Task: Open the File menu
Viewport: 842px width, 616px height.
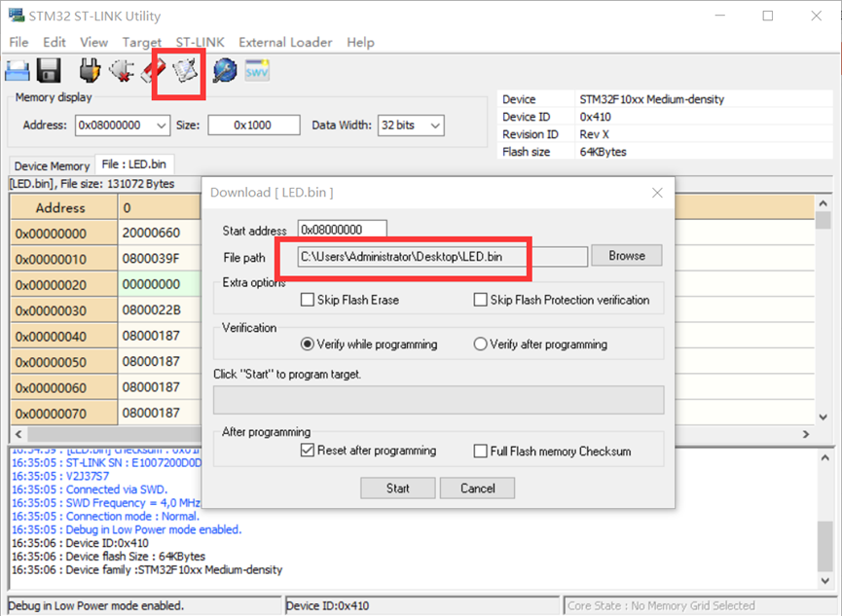Action: click(x=18, y=42)
